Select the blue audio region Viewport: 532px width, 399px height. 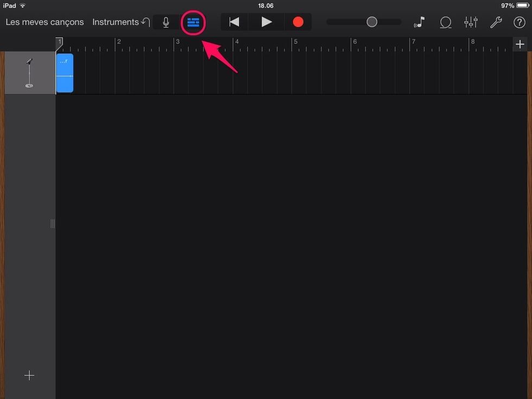tap(65, 73)
